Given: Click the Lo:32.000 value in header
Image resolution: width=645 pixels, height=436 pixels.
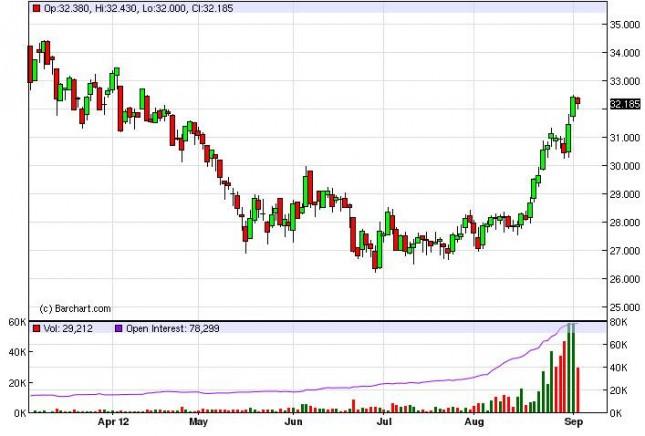Looking at the screenshot, I should [164, 8].
